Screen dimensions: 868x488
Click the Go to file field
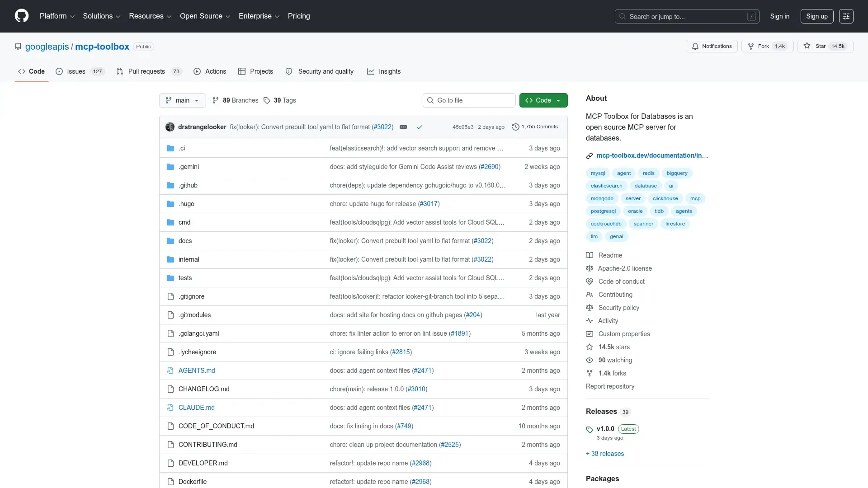469,100
